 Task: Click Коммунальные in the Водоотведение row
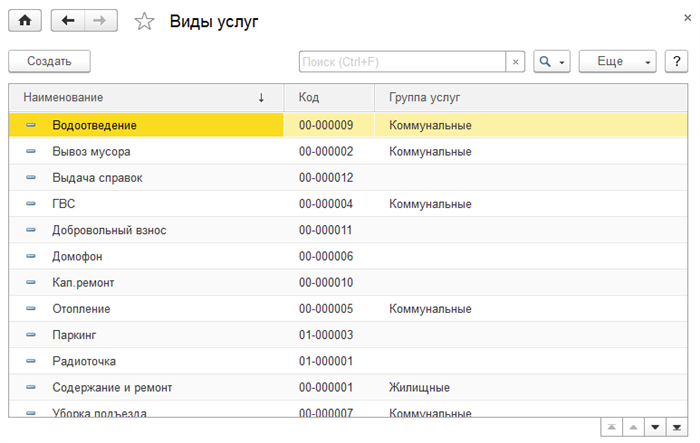tap(430, 125)
